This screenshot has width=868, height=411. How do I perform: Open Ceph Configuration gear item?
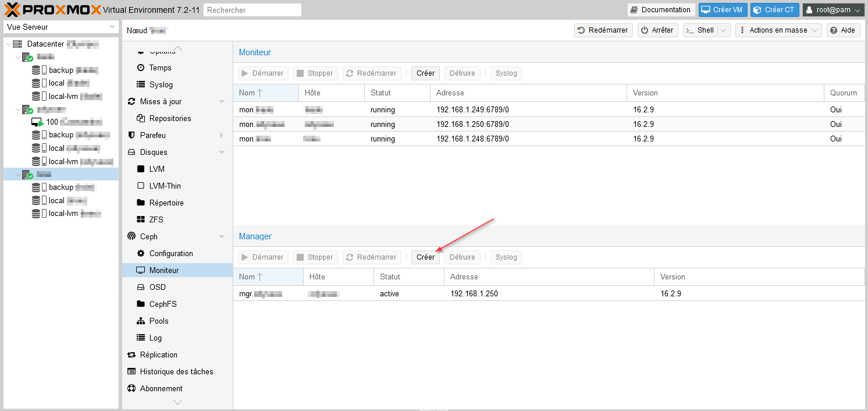point(170,253)
